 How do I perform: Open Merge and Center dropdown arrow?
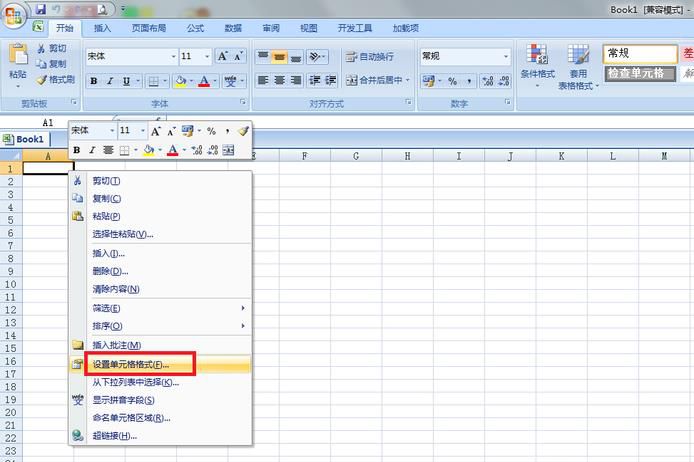click(x=408, y=80)
